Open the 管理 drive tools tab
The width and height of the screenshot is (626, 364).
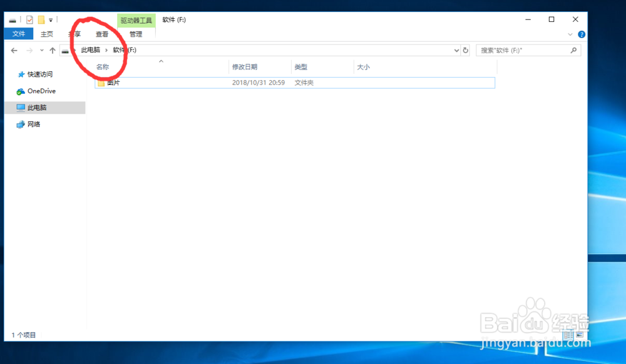coord(136,34)
